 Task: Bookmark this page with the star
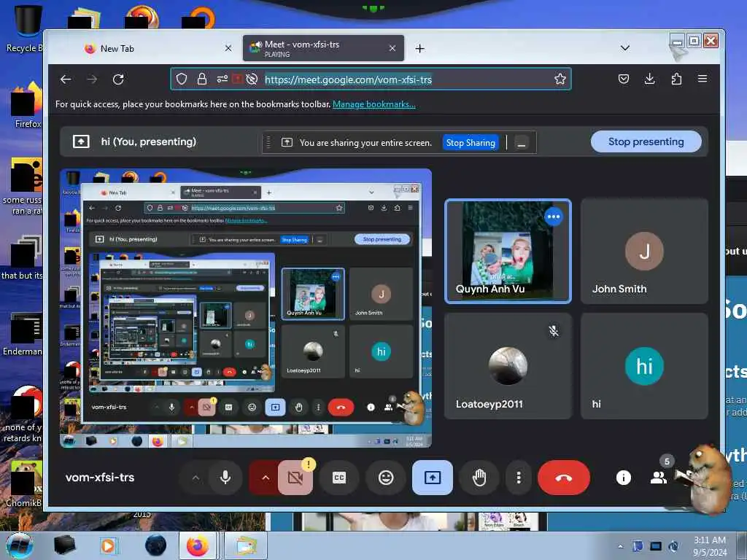coord(560,79)
